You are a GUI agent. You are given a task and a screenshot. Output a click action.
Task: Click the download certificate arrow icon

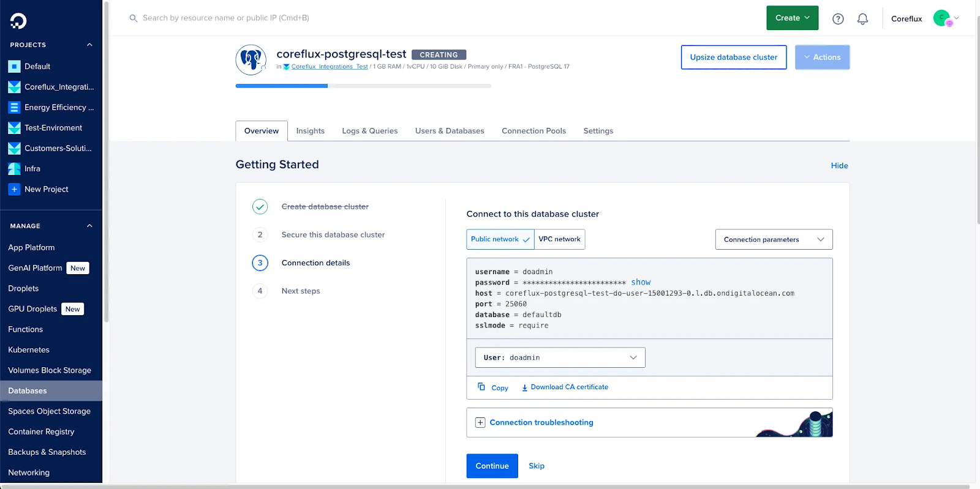click(524, 387)
